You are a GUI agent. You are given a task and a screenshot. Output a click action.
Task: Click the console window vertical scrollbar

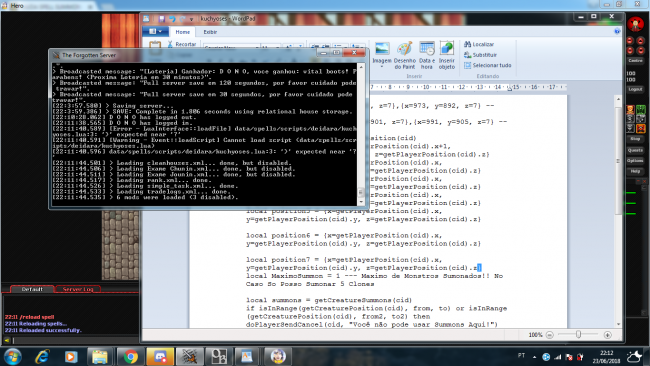(x=361, y=134)
